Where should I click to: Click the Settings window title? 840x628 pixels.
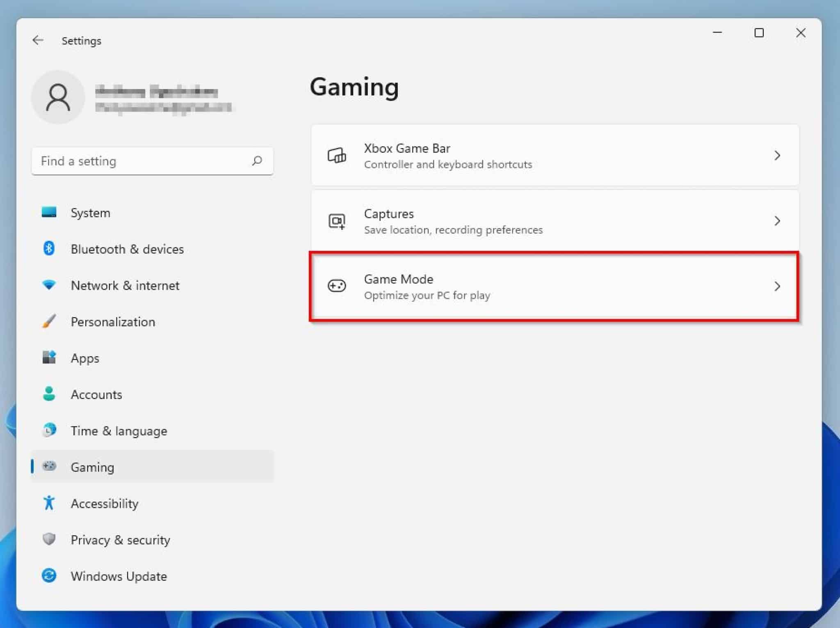click(x=81, y=41)
